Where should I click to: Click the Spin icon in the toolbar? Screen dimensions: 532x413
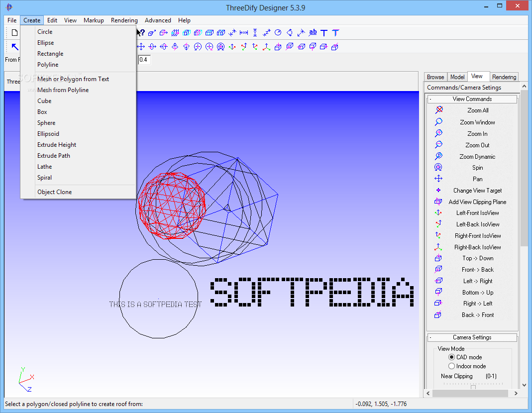pos(220,47)
